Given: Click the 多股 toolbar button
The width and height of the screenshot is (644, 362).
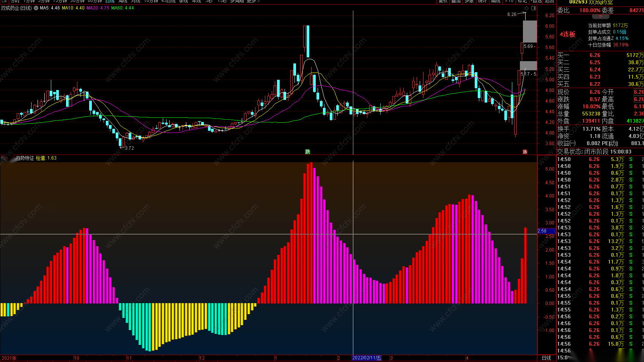Looking at the screenshot, I should coord(469,2).
